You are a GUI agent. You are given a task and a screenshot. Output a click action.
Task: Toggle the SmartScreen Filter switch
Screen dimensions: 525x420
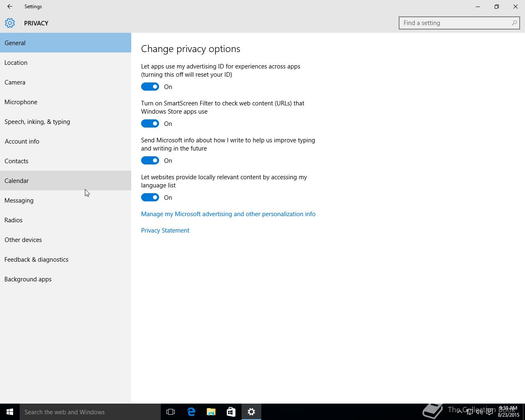(x=150, y=123)
